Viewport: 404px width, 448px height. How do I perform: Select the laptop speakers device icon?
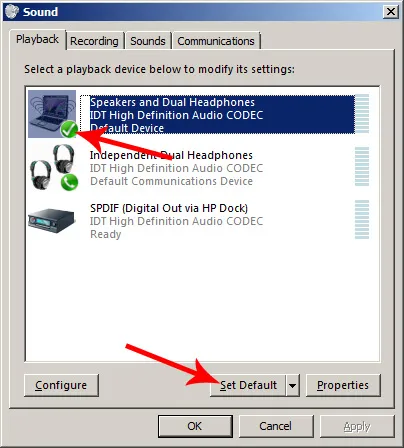pyautogui.click(x=52, y=114)
